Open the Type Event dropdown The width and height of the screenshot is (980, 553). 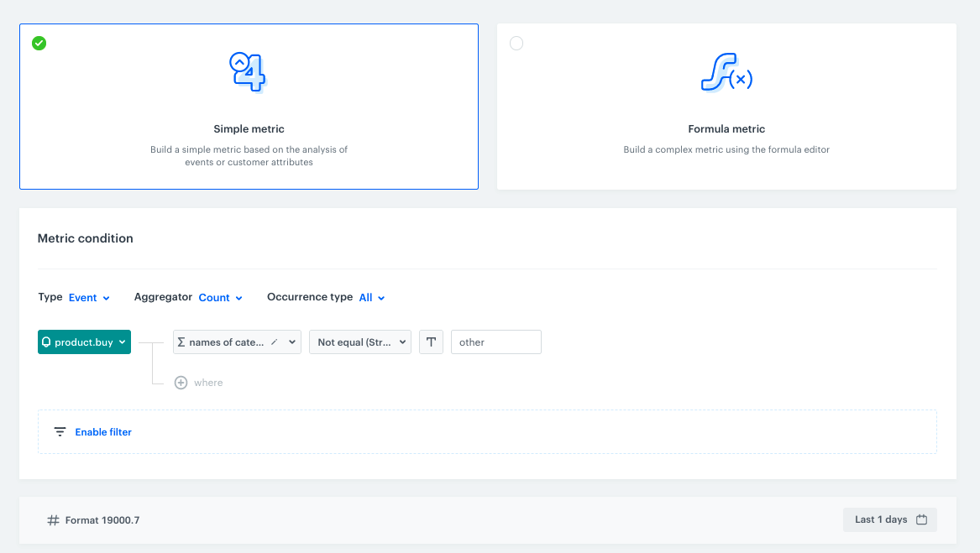tap(87, 297)
